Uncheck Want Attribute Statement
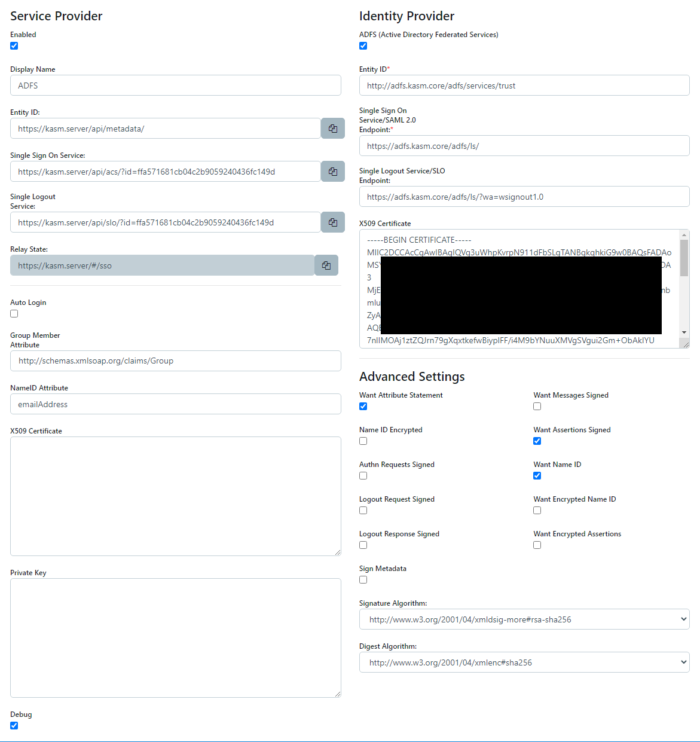This screenshot has height=742, width=700. 363,406
